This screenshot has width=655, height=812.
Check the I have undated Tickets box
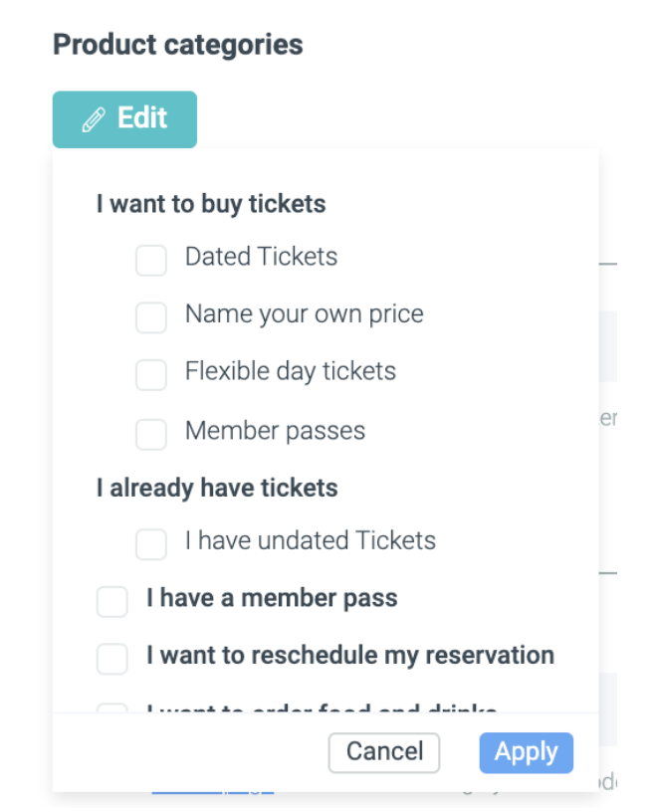point(151,544)
